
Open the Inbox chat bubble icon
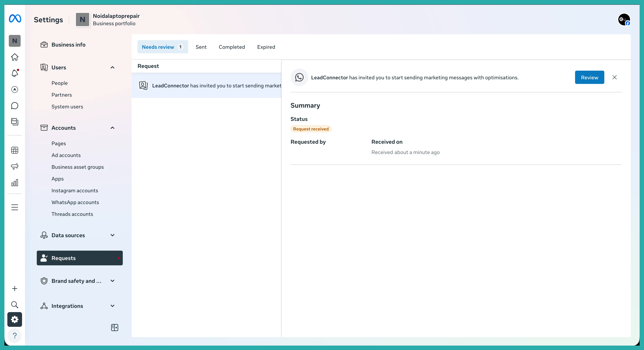tap(15, 106)
